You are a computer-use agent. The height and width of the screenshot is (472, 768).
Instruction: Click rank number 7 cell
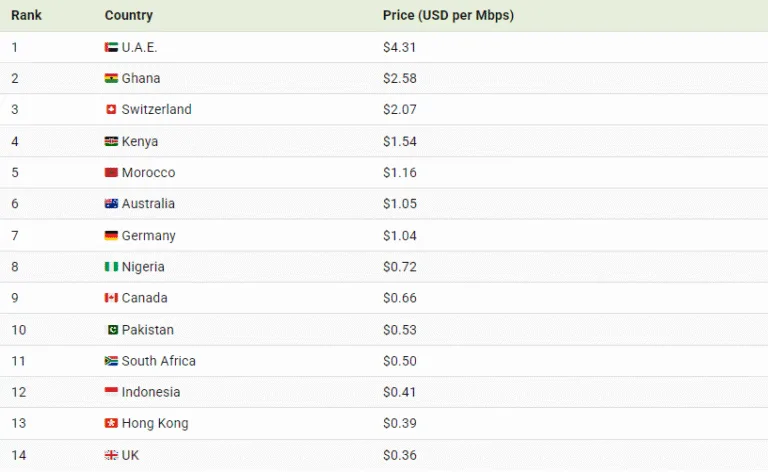point(15,236)
